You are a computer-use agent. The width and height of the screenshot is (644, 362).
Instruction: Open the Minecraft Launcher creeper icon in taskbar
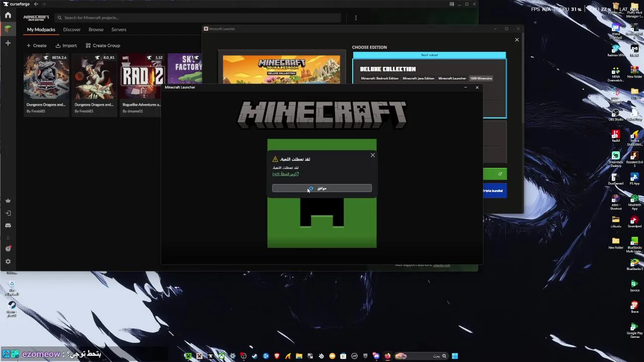[x=188, y=356]
